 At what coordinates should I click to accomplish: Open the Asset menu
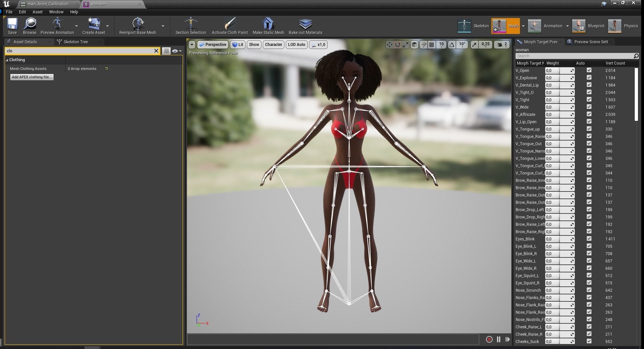[x=37, y=12]
